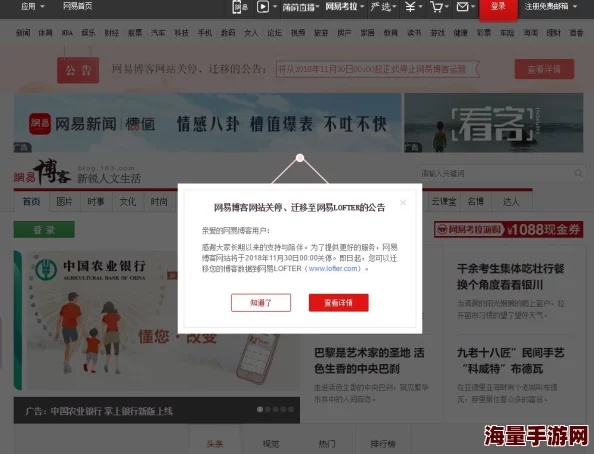Open the Agricultural Bank of China ad image
594x454 pixels.
157,321
